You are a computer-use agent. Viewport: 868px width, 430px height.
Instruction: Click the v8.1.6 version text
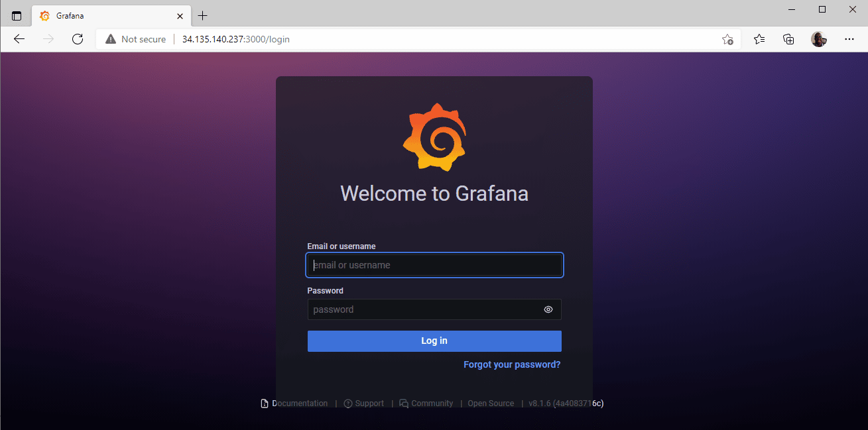566,403
